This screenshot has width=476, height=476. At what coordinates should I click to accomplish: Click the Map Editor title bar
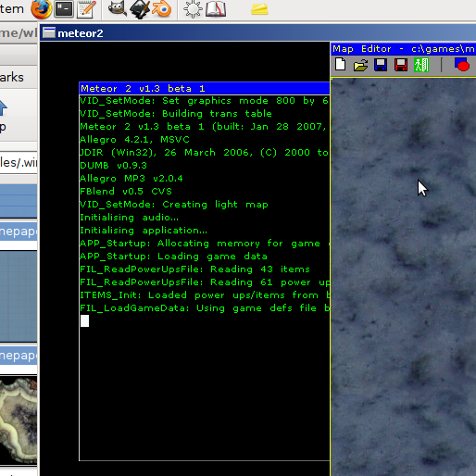[x=404, y=49]
